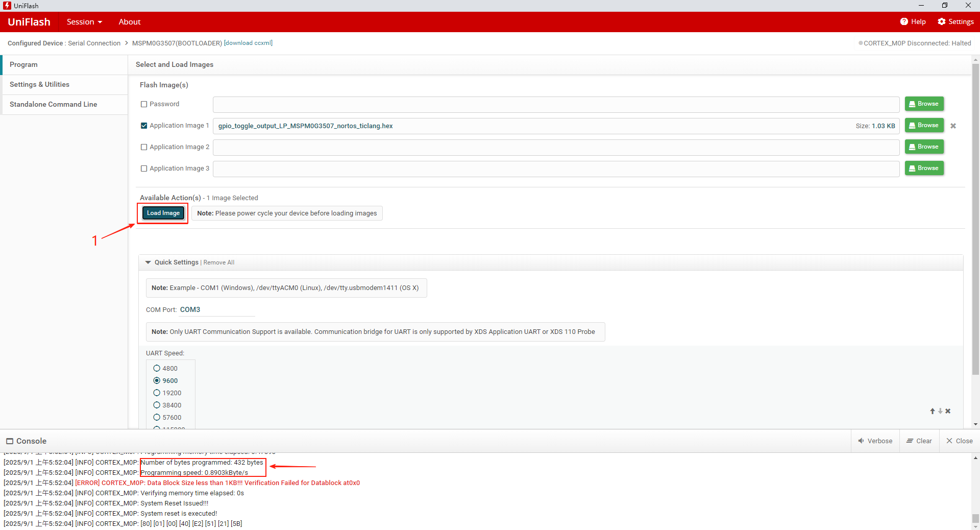Viewport: 980px width, 530px height.
Task: Select 38400 UART speed
Action: click(157, 405)
